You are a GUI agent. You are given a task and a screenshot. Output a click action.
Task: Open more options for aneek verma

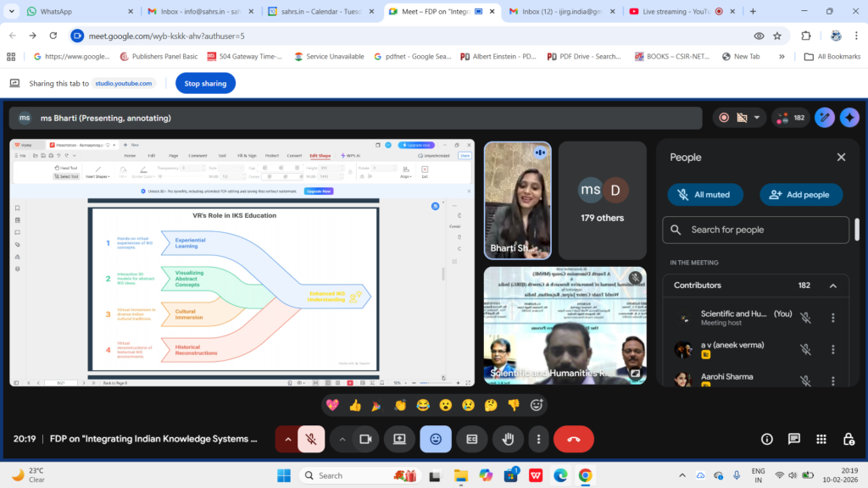pos(832,349)
